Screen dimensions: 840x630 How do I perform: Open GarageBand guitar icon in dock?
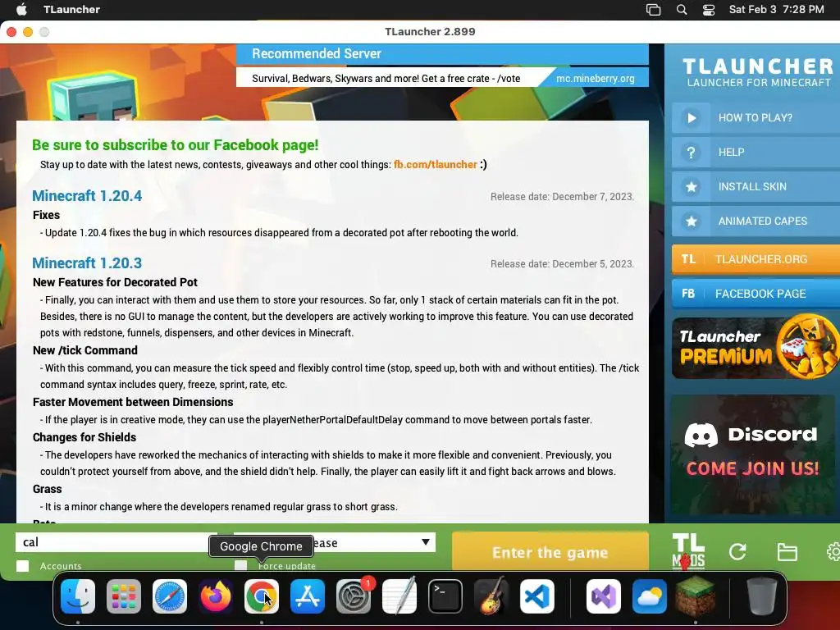tap(491, 596)
